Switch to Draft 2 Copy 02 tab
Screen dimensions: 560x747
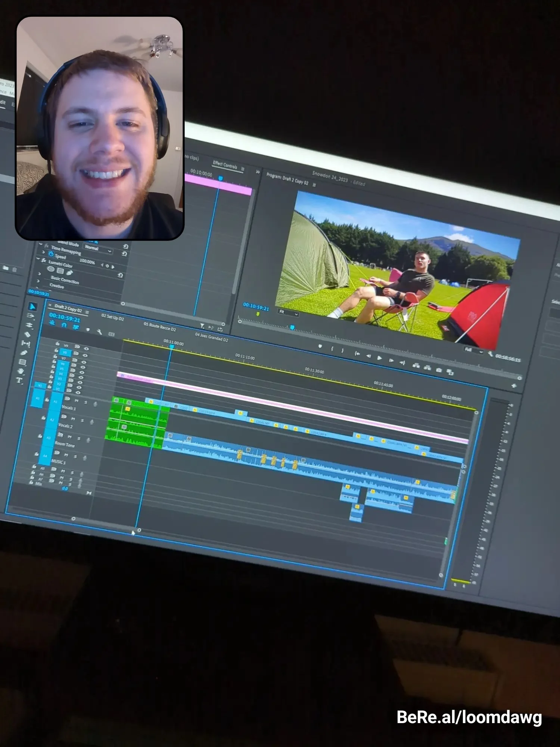[x=68, y=309]
